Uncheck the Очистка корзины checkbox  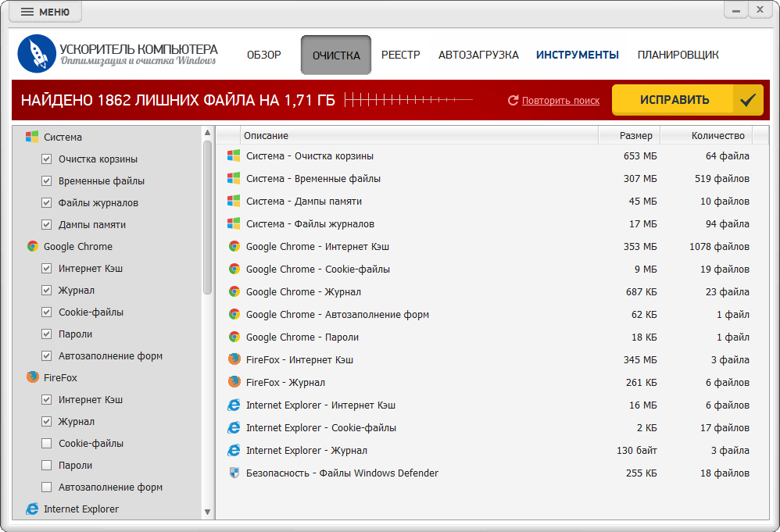pos(46,159)
